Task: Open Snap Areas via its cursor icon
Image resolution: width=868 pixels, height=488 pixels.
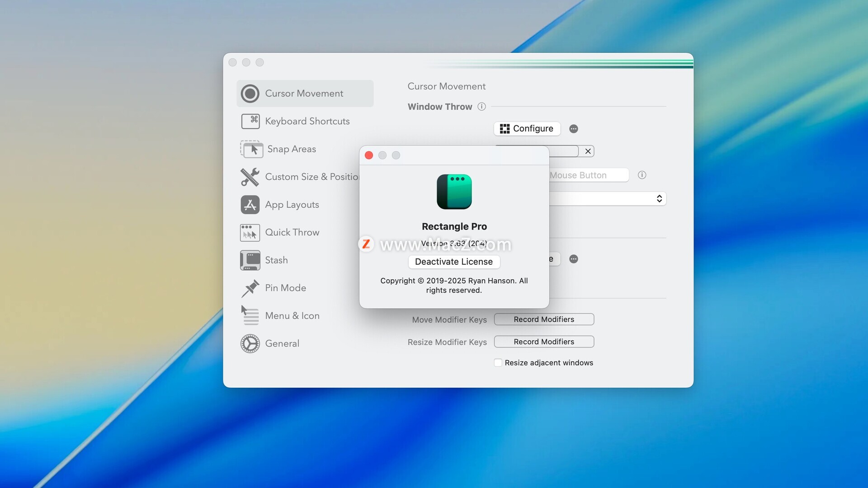Action: [252, 149]
